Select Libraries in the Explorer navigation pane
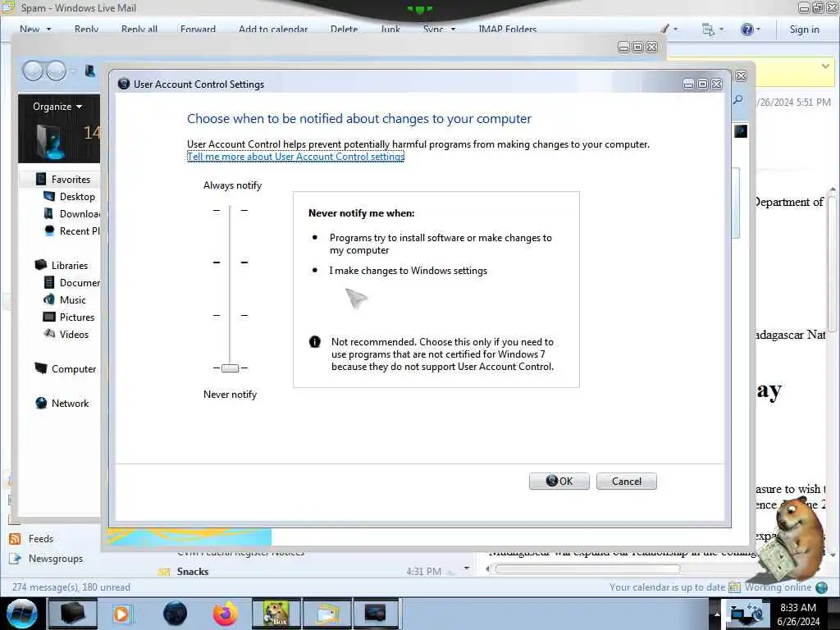This screenshot has width=840, height=630. pos(70,265)
